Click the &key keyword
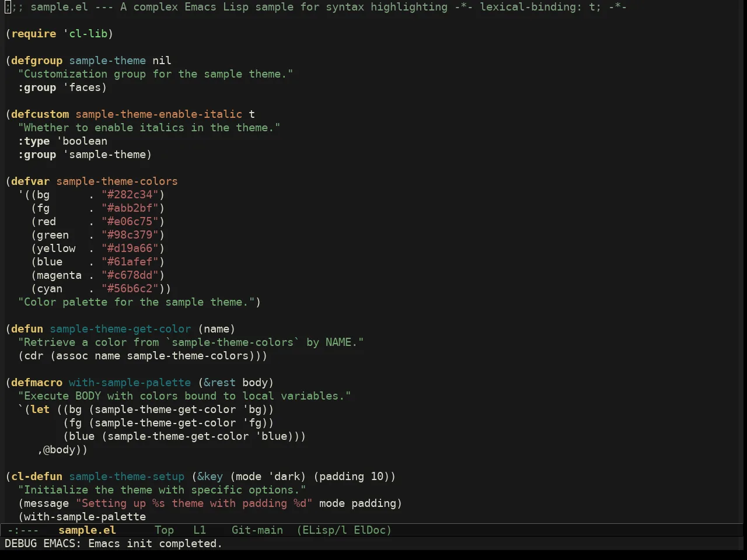Image resolution: width=747 pixels, height=560 pixels. [x=210, y=476]
